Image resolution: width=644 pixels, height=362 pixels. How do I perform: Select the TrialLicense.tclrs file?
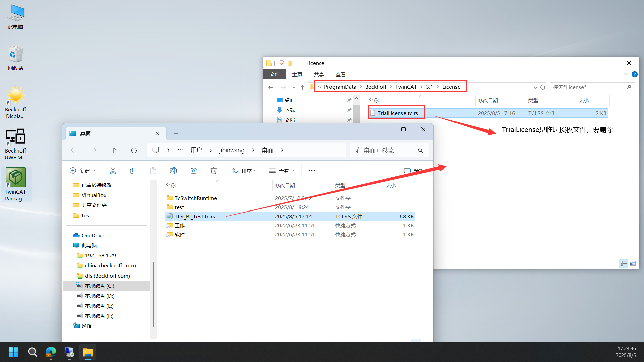397,113
